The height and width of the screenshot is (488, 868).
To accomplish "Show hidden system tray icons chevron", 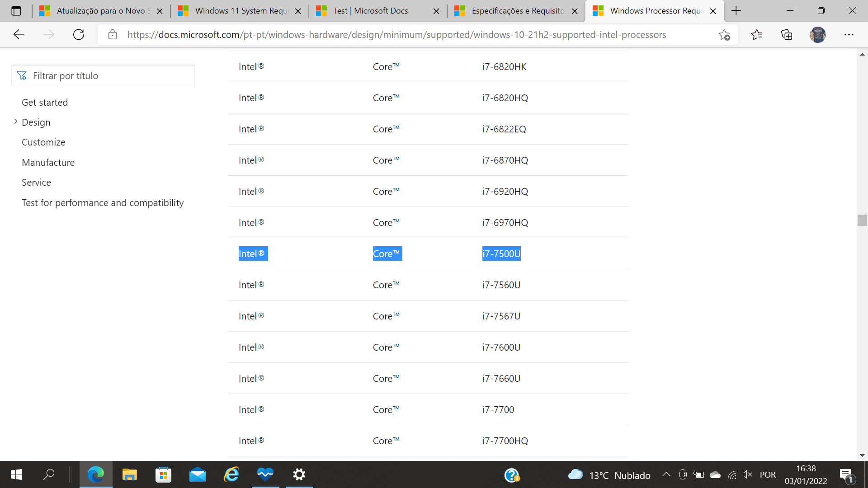I will pos(666,474).
